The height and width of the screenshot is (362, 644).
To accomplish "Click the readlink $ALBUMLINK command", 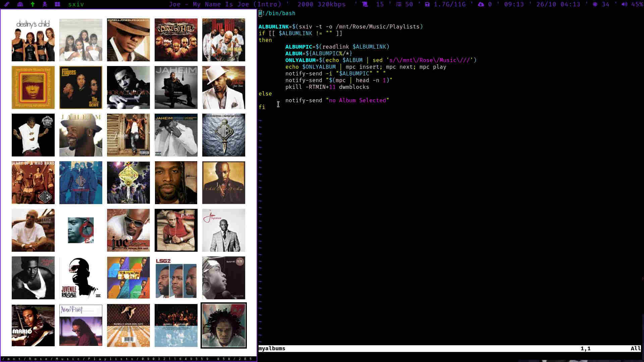I will point(354,47).
